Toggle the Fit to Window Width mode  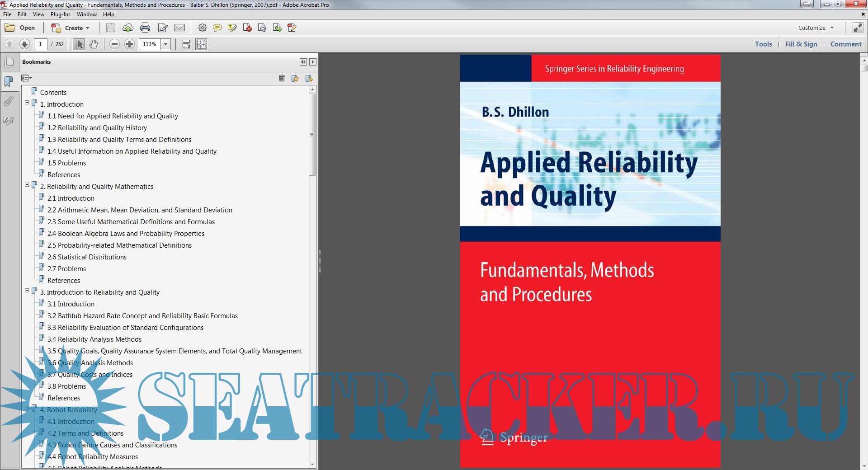[186, 44]
